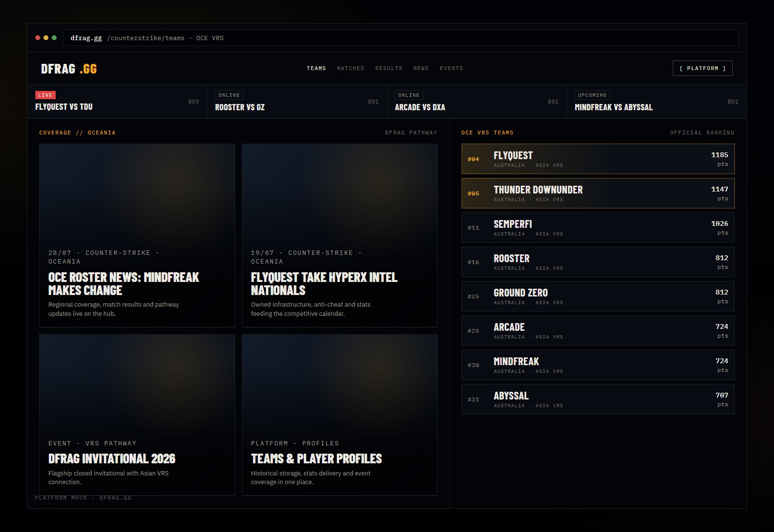
Task: Open the EVENTS nav tab
Action: click(x=451, y=68)
